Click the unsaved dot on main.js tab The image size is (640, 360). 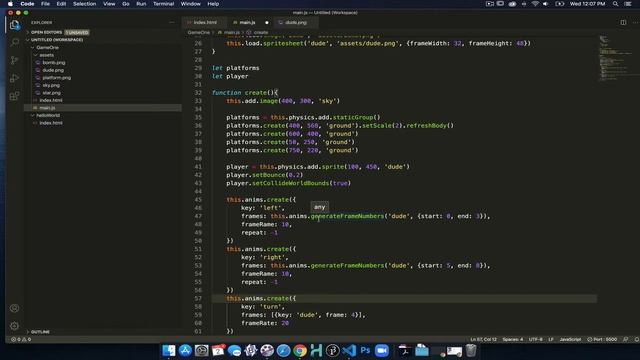point(267,23)
